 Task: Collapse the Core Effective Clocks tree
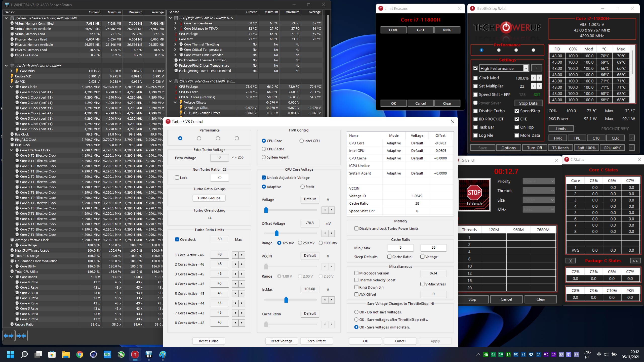click(11, 150)
